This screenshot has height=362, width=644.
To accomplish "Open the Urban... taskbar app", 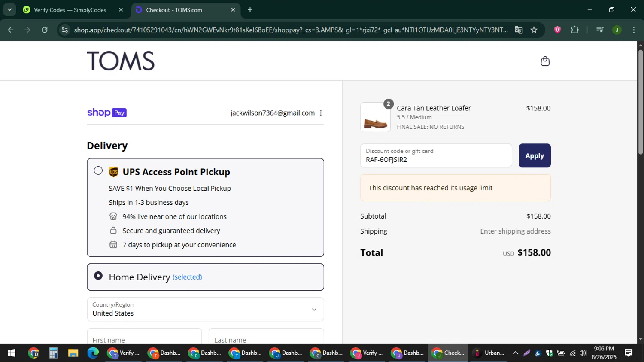I will [x=489, y=353].
